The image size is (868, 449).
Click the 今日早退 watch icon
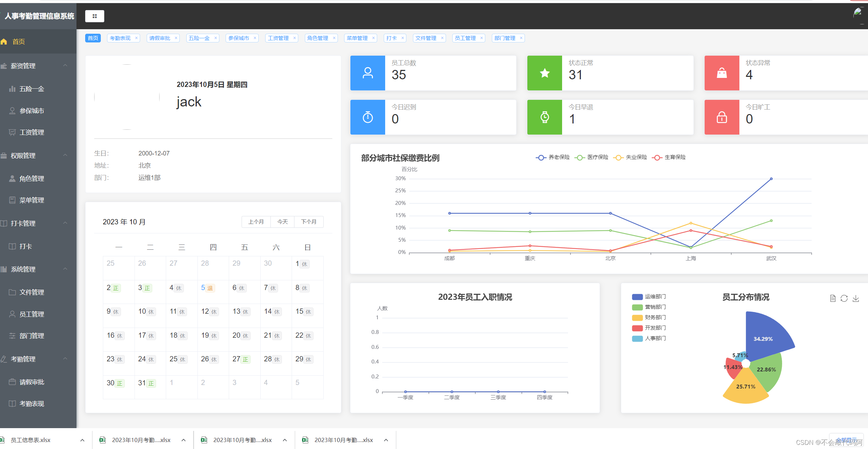[x=545, y=117]
